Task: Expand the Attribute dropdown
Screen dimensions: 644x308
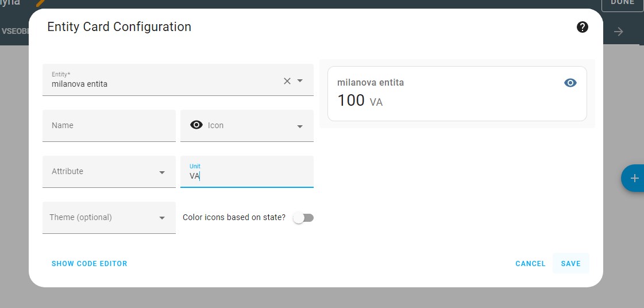Action: click(162, 172)
